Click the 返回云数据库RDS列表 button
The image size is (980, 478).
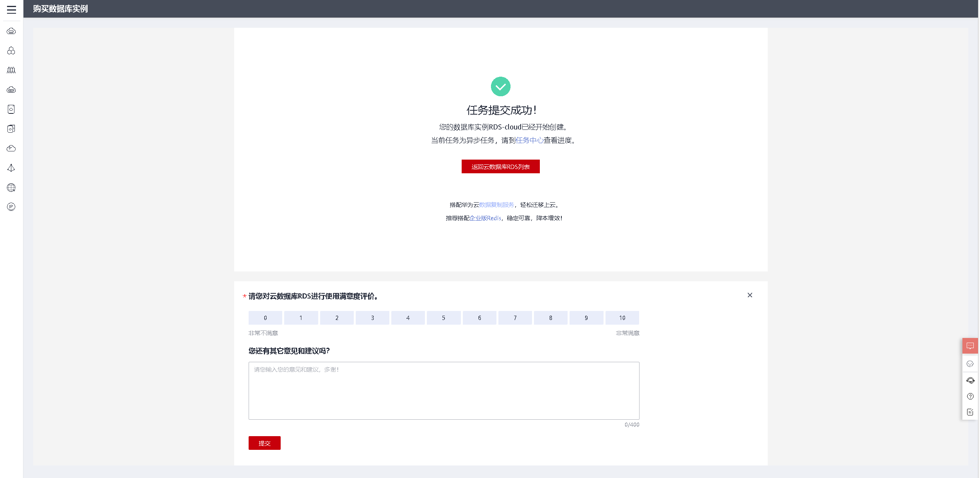coord(500,167)
